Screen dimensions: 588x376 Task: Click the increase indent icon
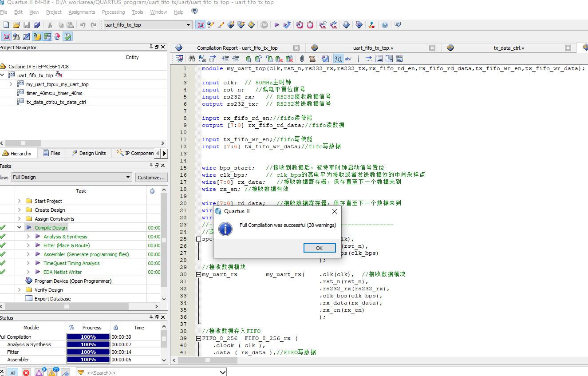pos(225,59)
